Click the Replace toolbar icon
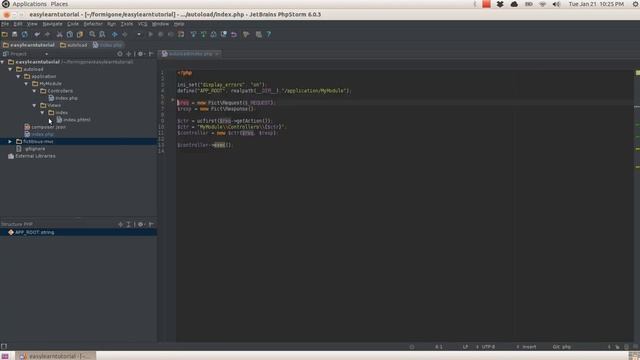 pos(102,34)
